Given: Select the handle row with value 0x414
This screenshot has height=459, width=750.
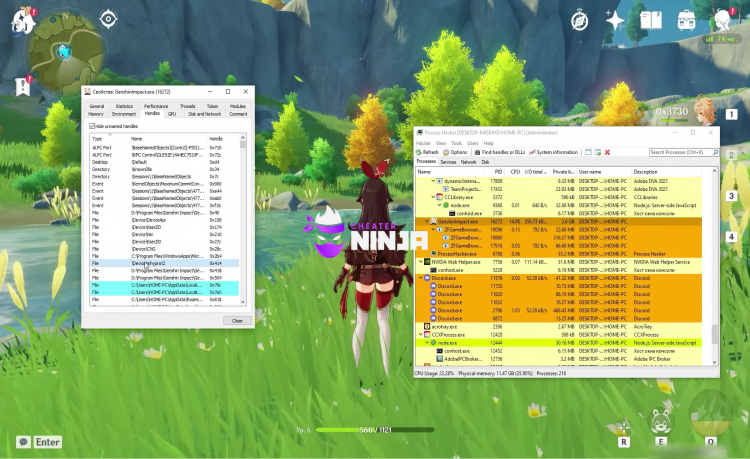Looking at the screenshot, I should click(x=164, y=263).
